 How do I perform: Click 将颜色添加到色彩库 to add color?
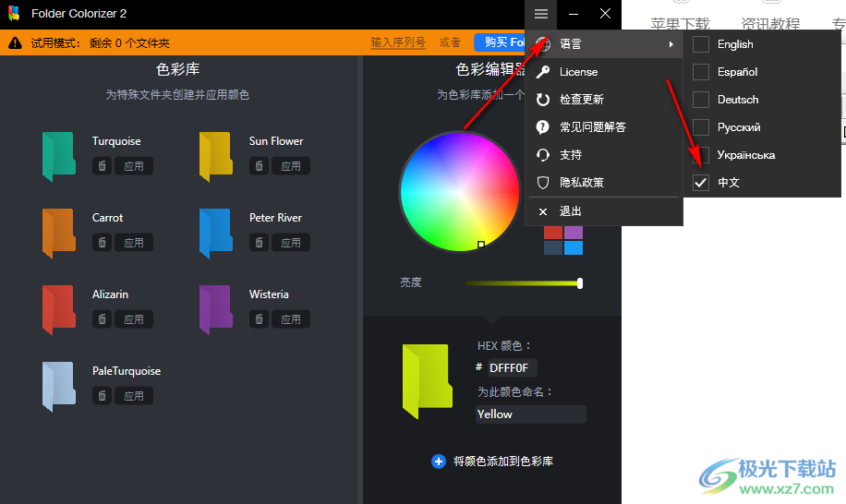click(x=502, y=462)
